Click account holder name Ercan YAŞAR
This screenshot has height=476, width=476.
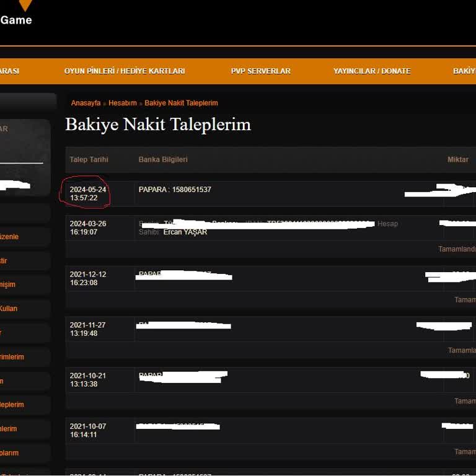[x=185, y=232]
